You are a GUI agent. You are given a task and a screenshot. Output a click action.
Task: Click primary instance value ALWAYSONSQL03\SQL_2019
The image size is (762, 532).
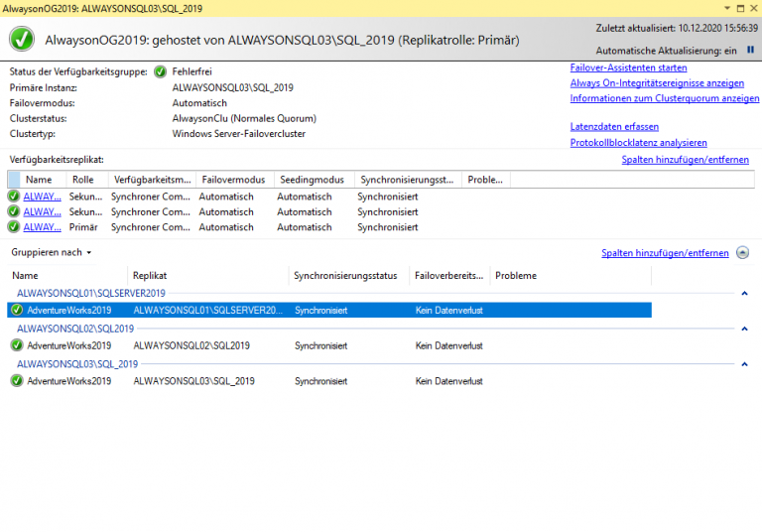(x=233, y=87)
